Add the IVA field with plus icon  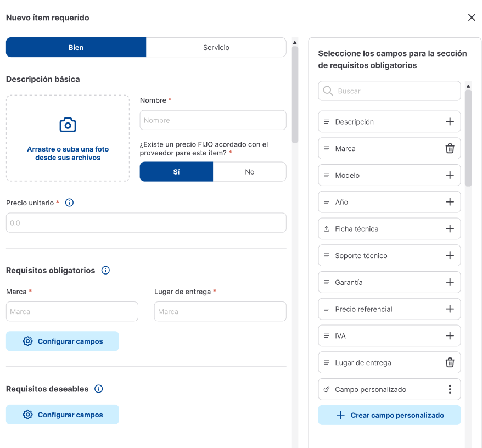click(x=450, y=335)
